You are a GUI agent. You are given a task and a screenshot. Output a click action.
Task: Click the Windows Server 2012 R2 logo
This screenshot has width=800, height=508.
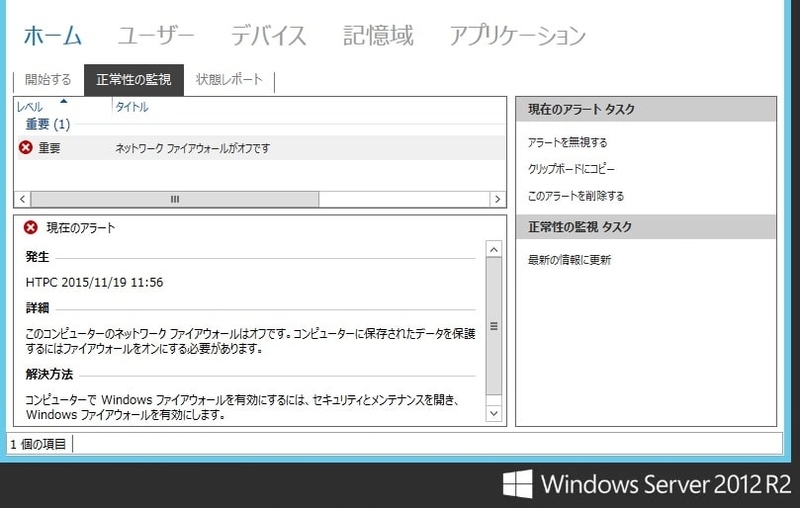tap(647, 484)
